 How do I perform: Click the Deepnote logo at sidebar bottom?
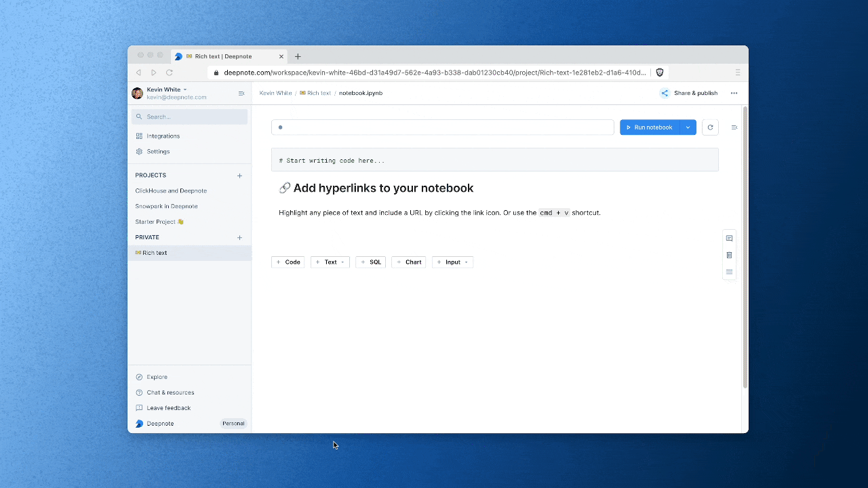(x=140, y=424)
